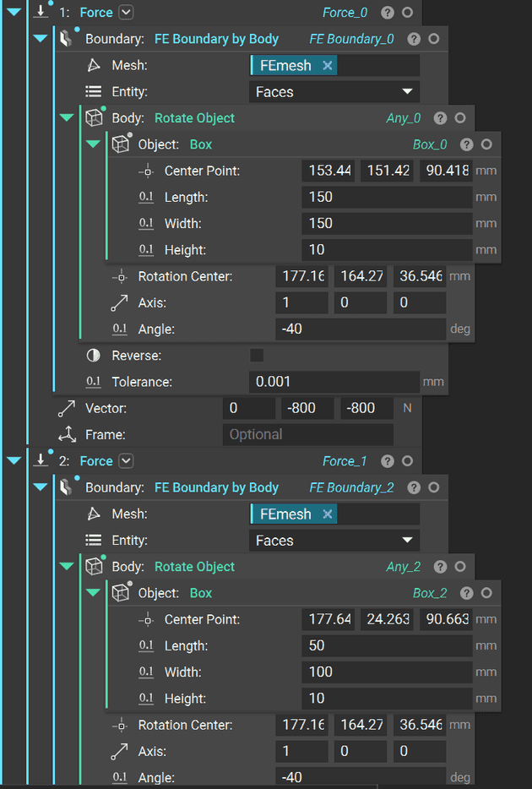Click the Box object cube icon for Box_2
This screenshot has width=532, height=789.
click(x=120, y=593)
